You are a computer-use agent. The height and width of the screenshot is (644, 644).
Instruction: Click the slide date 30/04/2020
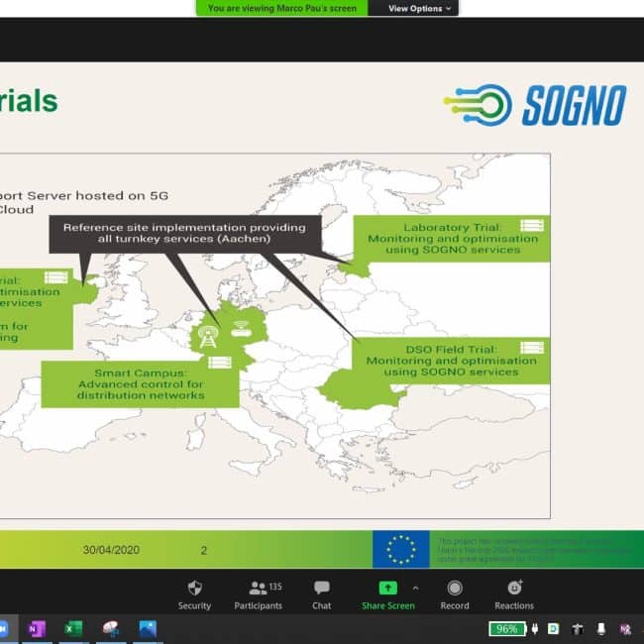click(x=111, y=550)
